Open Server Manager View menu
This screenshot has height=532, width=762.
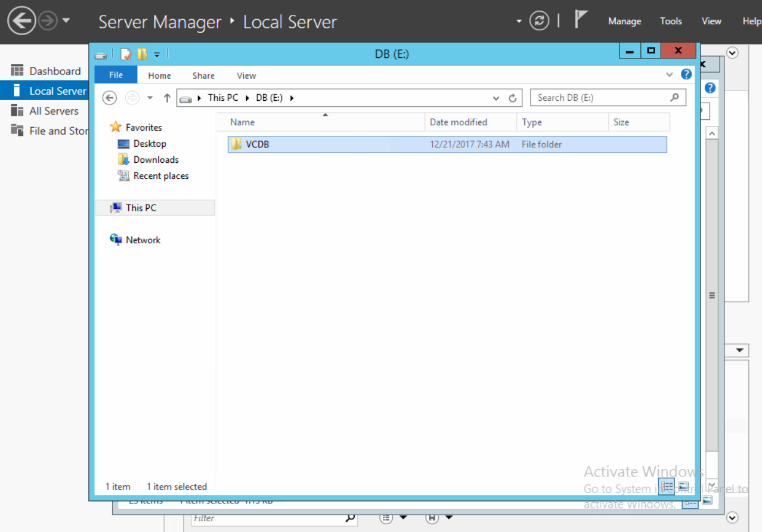(711, 21)
